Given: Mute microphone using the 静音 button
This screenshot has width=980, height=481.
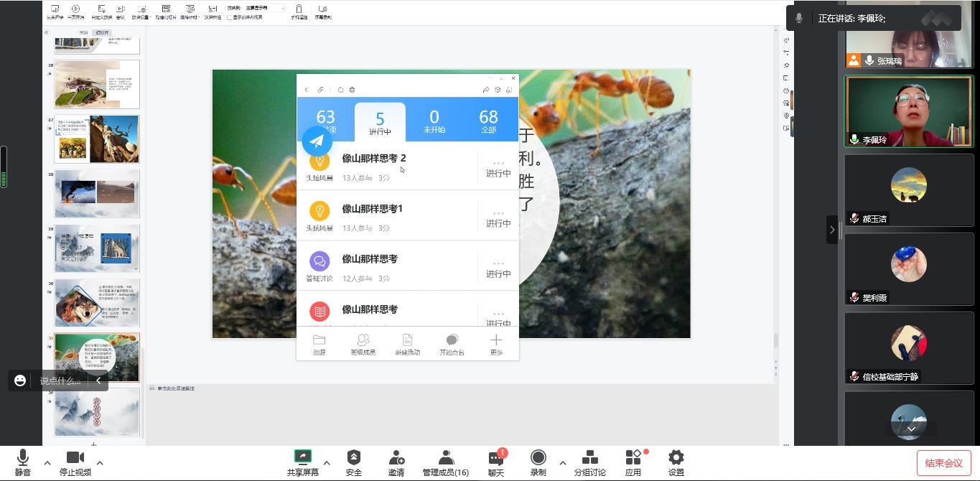Looking at the screenshot, I should tap(22, 463).
